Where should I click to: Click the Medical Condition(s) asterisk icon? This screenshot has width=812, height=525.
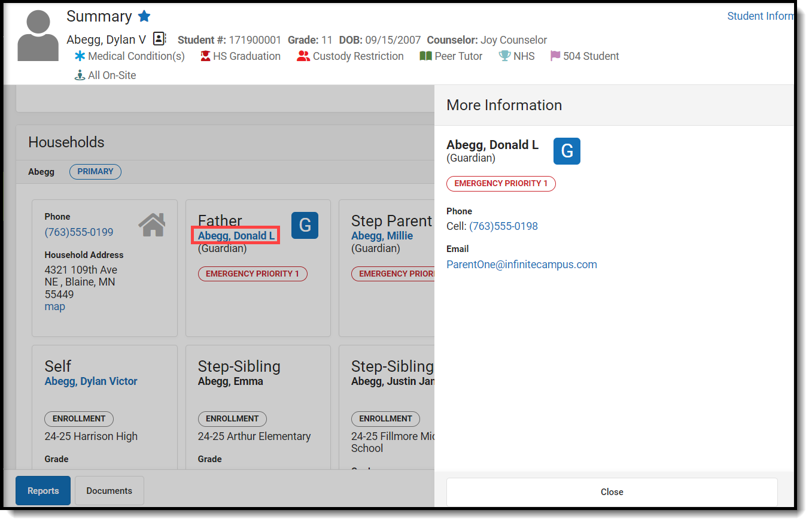coord(80,56)
